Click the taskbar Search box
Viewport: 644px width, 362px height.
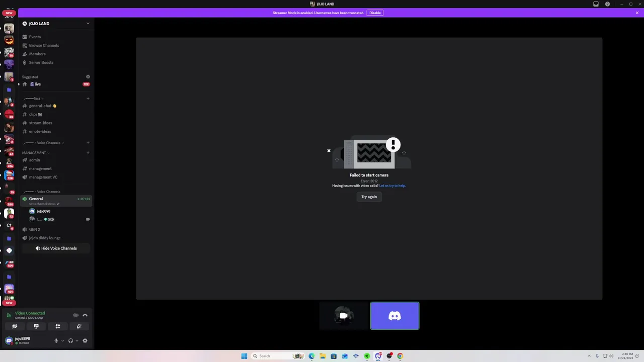coord(278,356)
